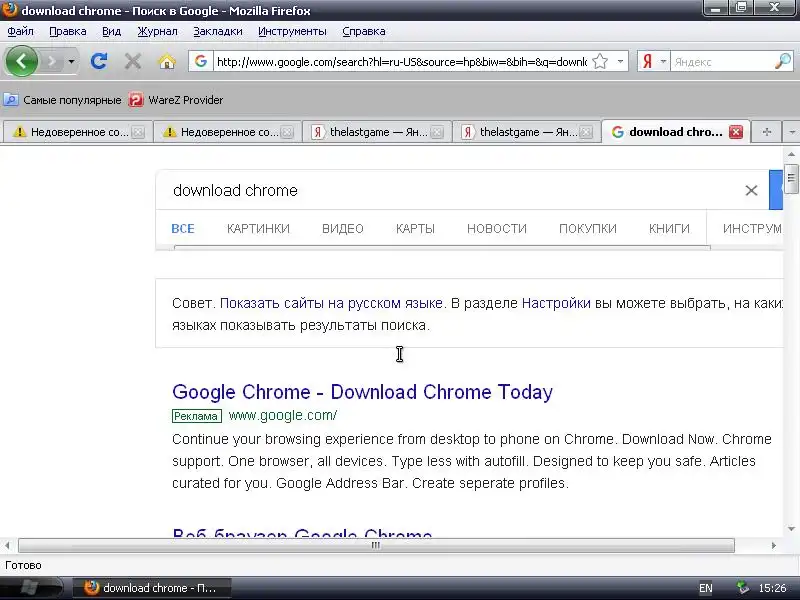800x600 pixels.
Task: Click the Google site icon in address bar
Action: pos(201,61)
